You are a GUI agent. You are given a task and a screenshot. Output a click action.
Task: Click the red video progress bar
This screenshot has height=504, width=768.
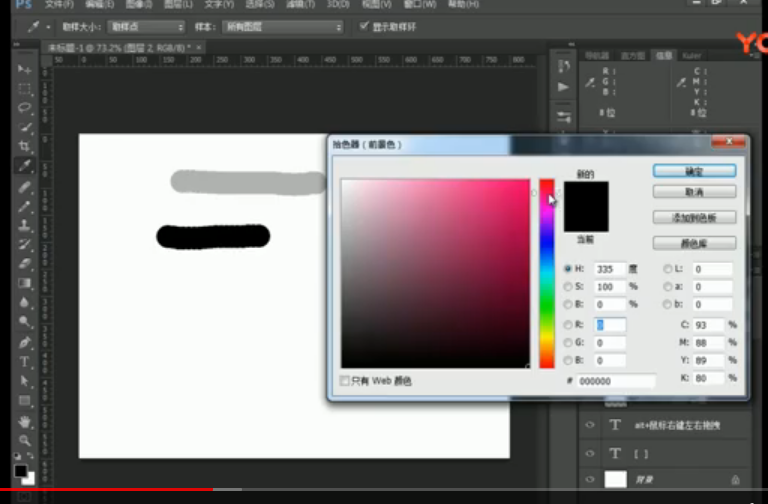(x=106, y=489)
